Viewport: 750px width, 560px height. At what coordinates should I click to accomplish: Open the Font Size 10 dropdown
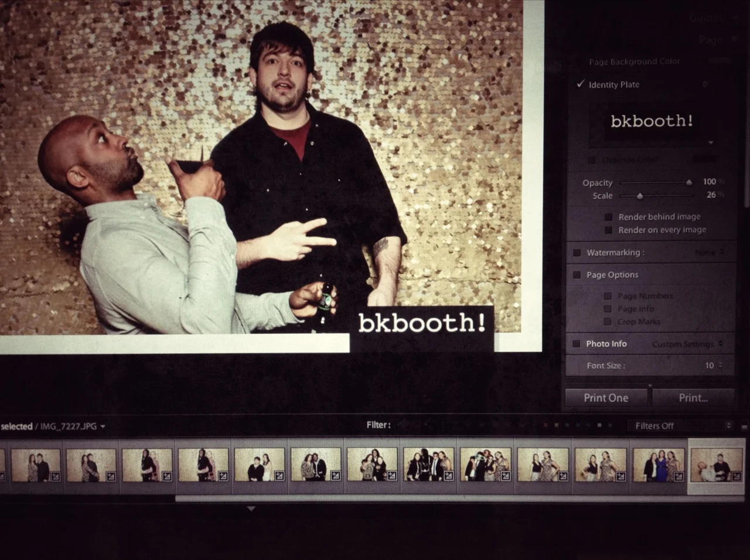click(713, 366)
